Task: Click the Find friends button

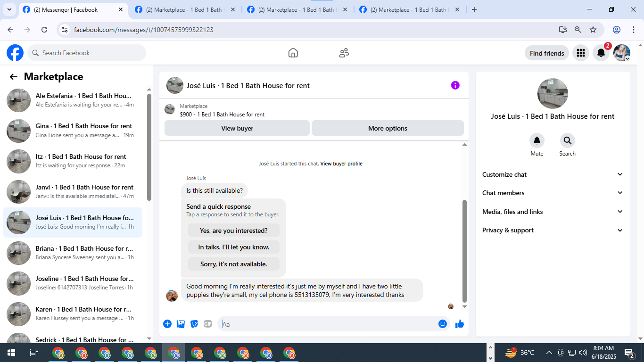Action: point(547,53)
